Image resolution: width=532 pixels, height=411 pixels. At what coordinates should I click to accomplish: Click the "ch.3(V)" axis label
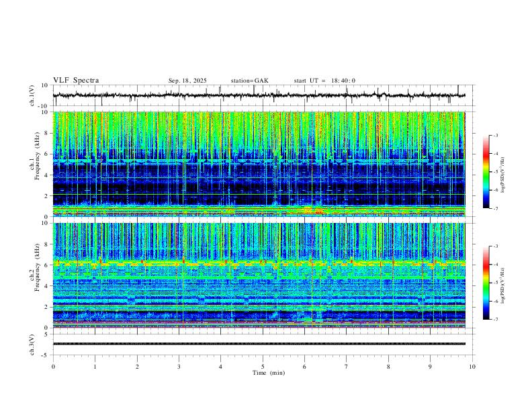[x=32, y=345]
